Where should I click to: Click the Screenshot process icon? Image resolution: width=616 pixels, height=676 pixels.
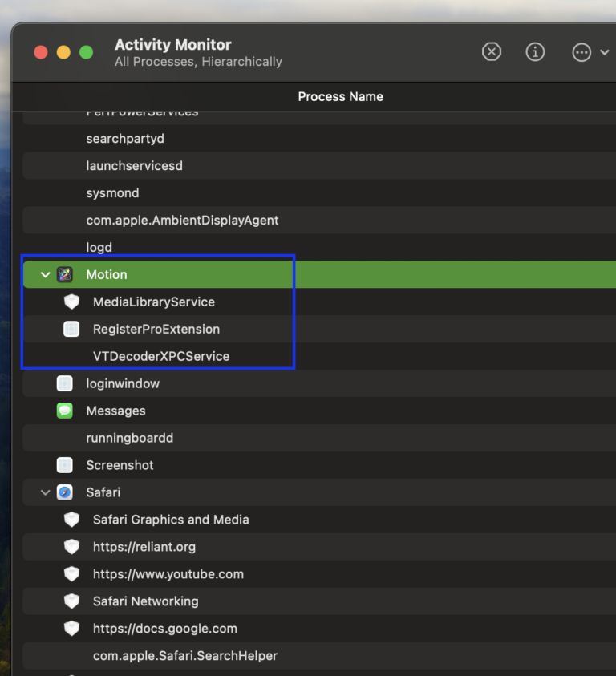pyautogui.click(x=65, y=465)
